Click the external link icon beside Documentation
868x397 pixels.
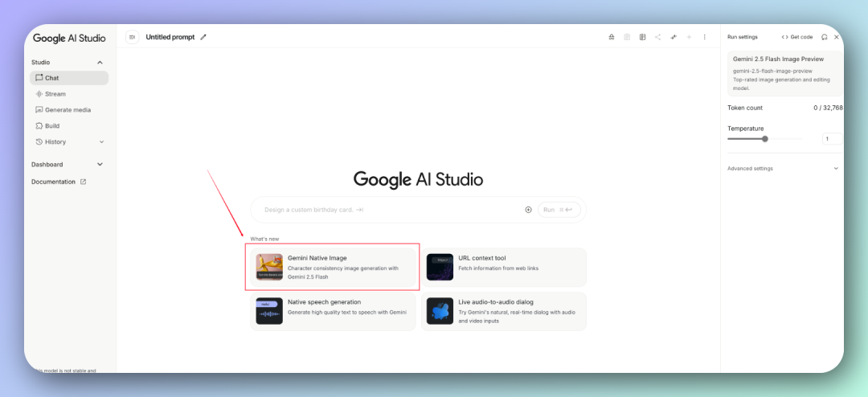[83, 182]
